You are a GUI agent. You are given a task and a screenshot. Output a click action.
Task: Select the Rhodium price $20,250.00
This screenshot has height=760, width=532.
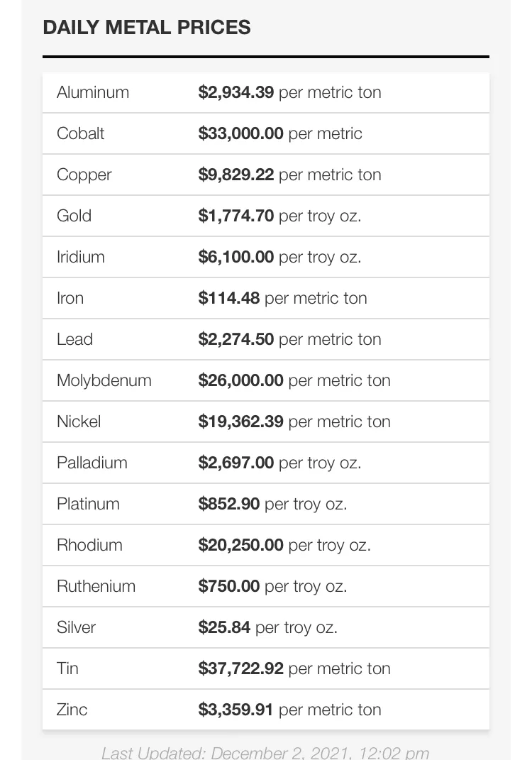[x=240, y=545]
